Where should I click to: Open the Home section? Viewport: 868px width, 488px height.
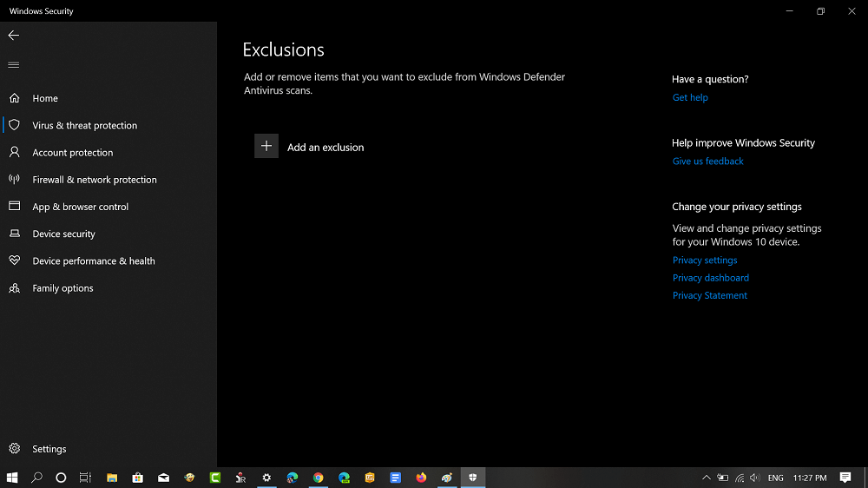[x=45, y=99]
